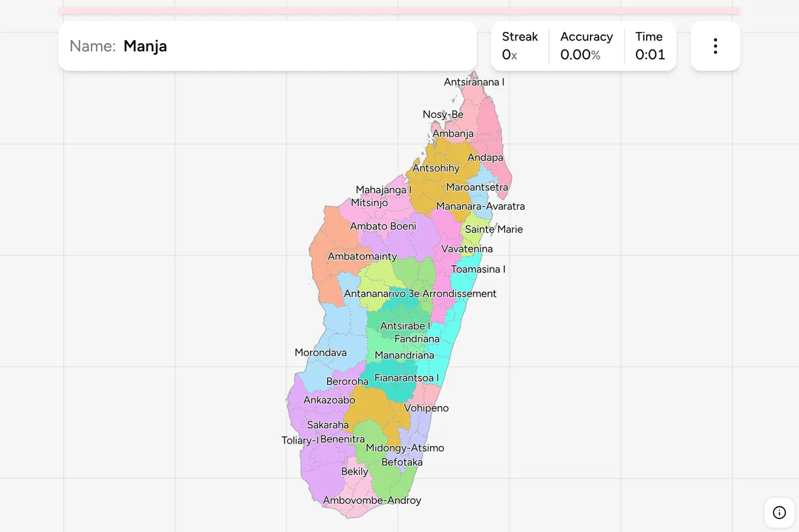Click the Midongy-Atsimo label

[405, 448]
